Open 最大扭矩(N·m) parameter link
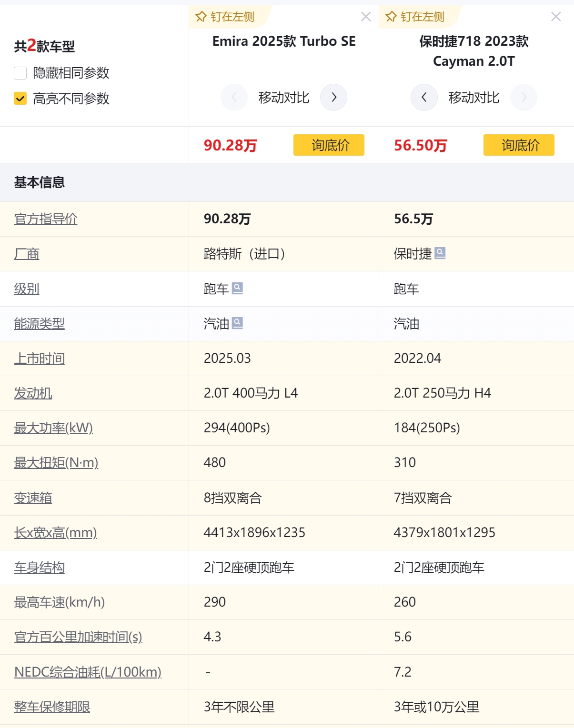The height and width of the screenshot is (728, 574). tap(56, 463)
